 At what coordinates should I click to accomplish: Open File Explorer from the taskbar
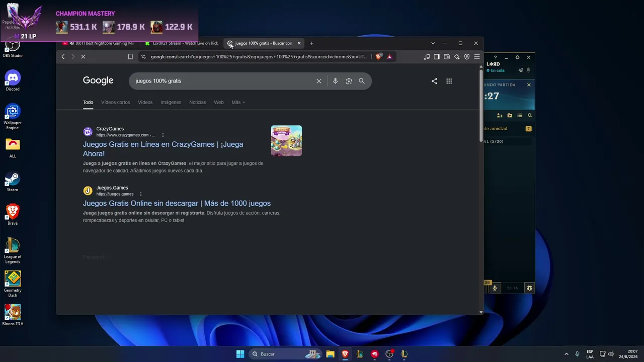(x=330, y=354)
